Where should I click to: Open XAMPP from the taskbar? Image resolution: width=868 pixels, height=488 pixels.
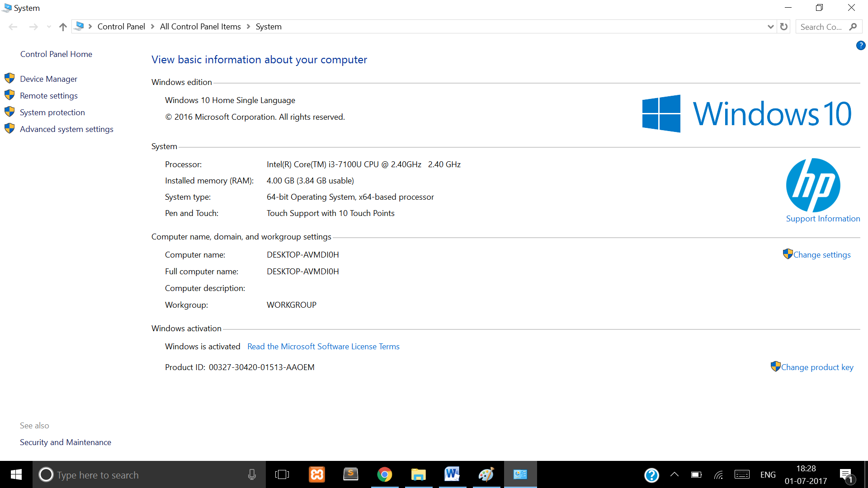tap(317, 474)
